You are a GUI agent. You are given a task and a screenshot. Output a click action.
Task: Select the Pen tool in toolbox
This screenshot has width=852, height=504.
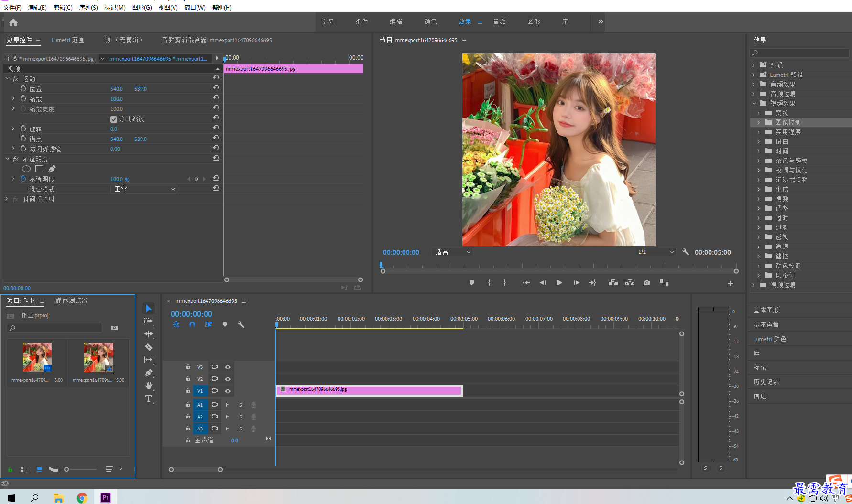click(149, 373)
